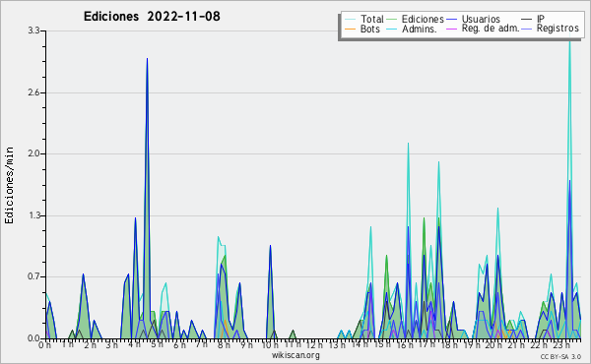This screenshot has width=591, height=364.
Task: Click the 8 h tick label
Action: [224, 345]
